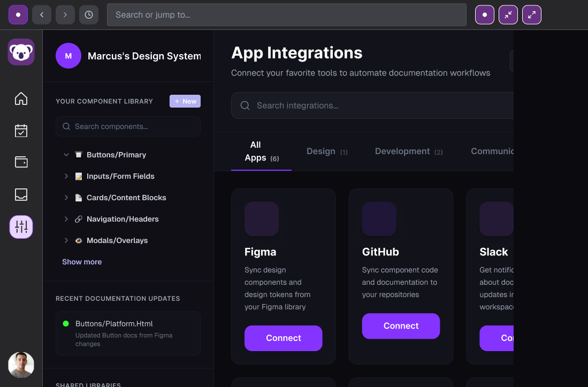
Task: Expand the Cards/Content Blocks chevron
Action: 66,198
